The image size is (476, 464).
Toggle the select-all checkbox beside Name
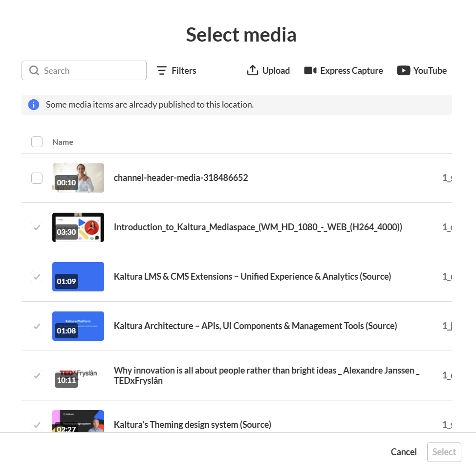point(37,142)
